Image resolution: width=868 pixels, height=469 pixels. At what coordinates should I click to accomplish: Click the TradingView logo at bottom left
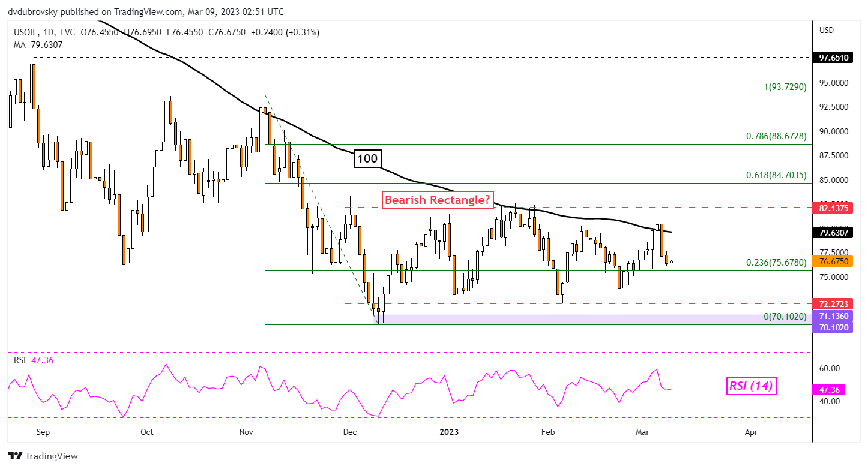coord(43,456)
